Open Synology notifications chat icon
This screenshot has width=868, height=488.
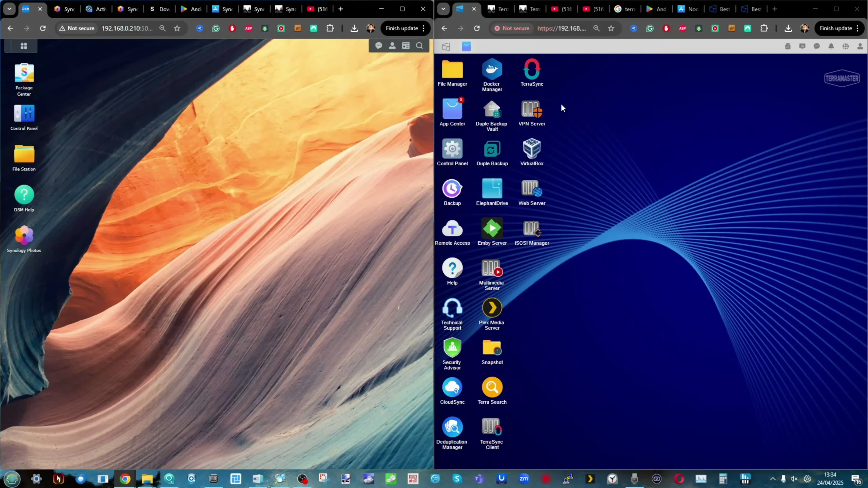pyautogui.click(x=379, y=46)
